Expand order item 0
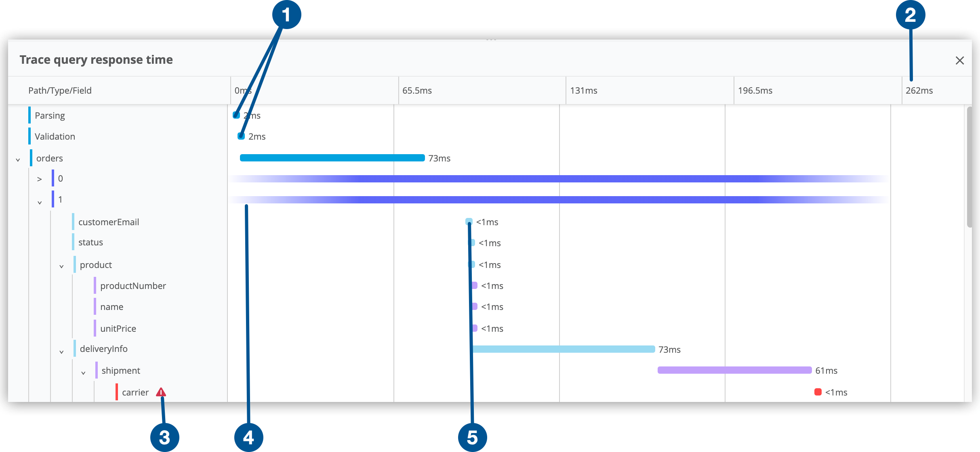 (x=40, y=179)
